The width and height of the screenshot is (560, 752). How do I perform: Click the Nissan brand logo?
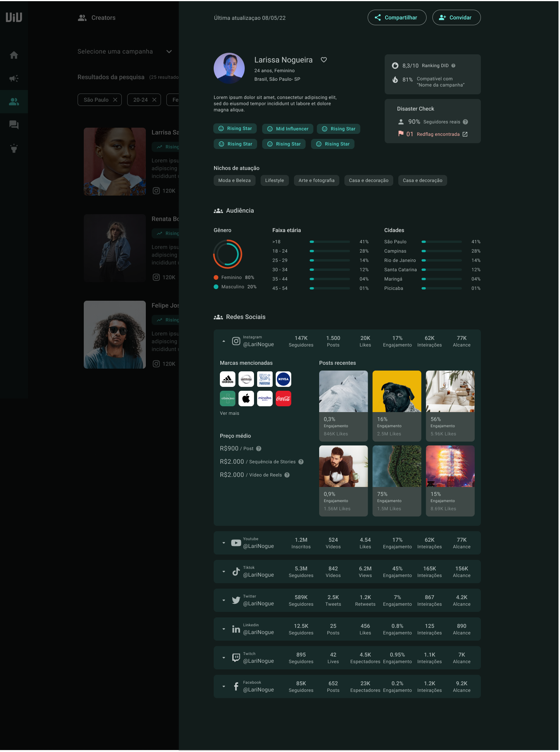pyautogui.click(x=246, y=379)
